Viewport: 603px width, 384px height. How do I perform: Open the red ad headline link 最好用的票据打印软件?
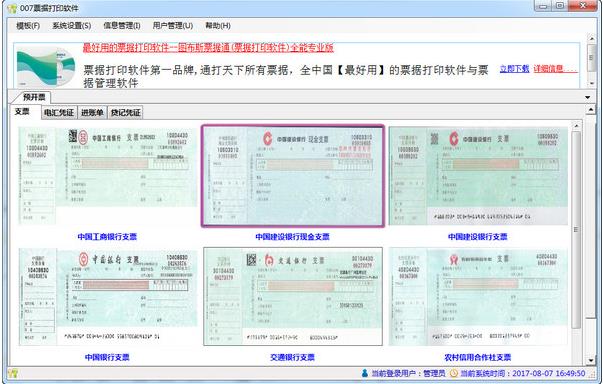tap(208, 48)
